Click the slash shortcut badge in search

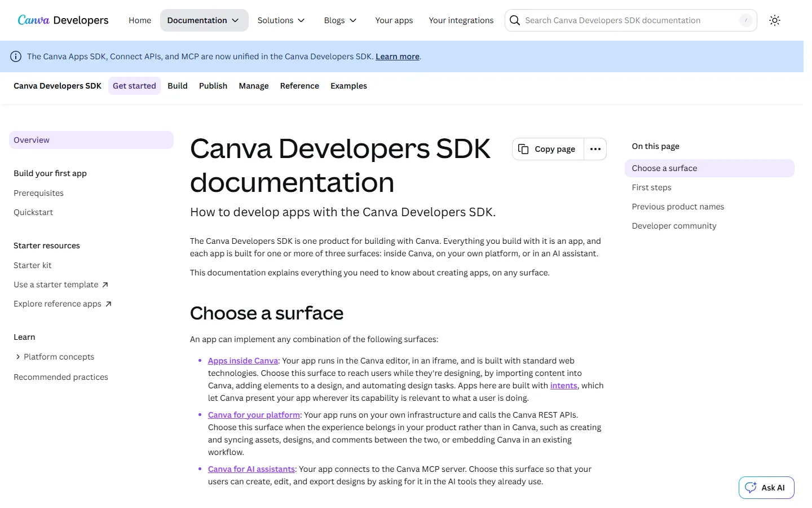coord(746,20)
